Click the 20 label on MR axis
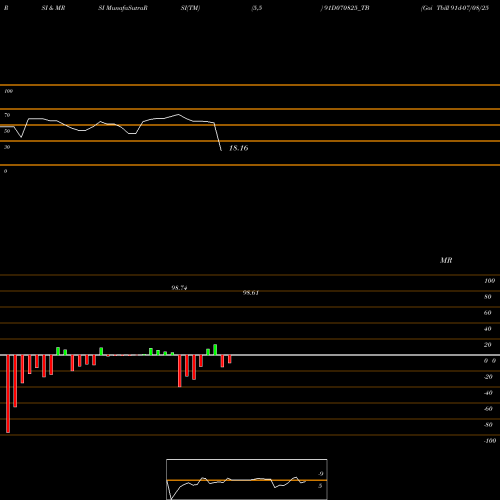The image size is (500, 500). [x=488, y=345]
